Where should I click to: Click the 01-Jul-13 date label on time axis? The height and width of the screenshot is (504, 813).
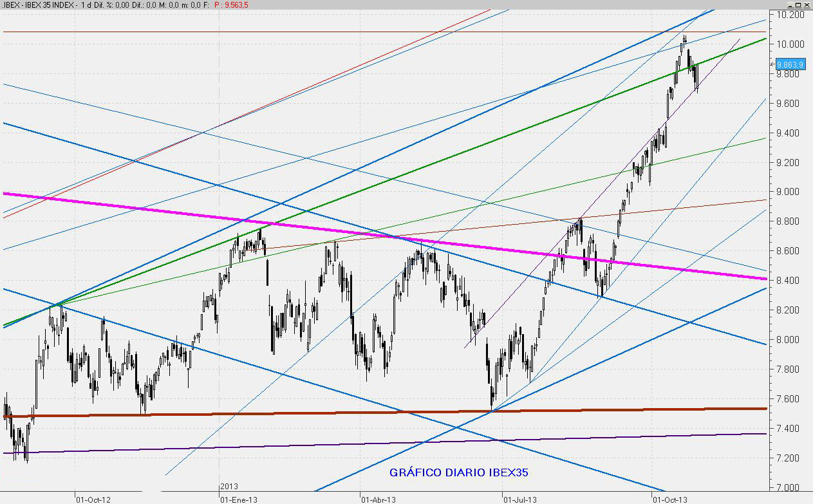coord(520,498)
